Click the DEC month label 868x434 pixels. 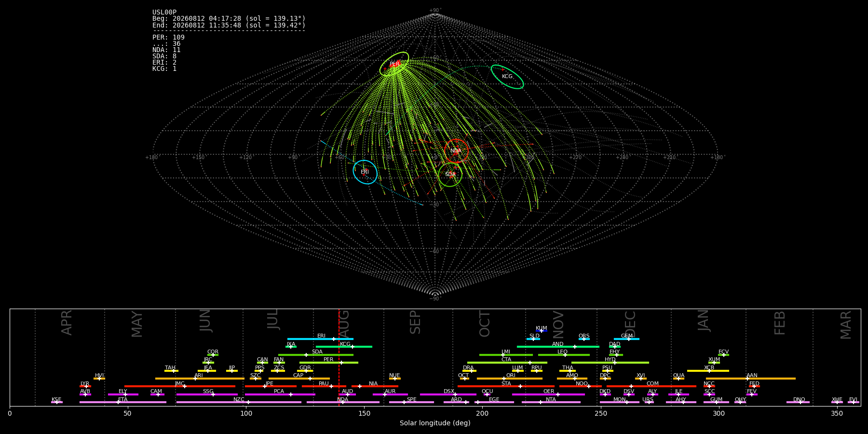[x=630, y=324]
